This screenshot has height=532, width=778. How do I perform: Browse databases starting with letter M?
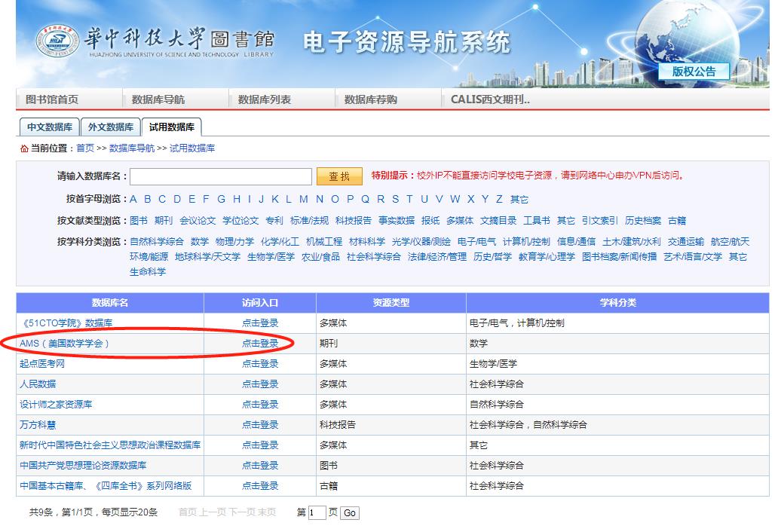(x=303, y=199)
